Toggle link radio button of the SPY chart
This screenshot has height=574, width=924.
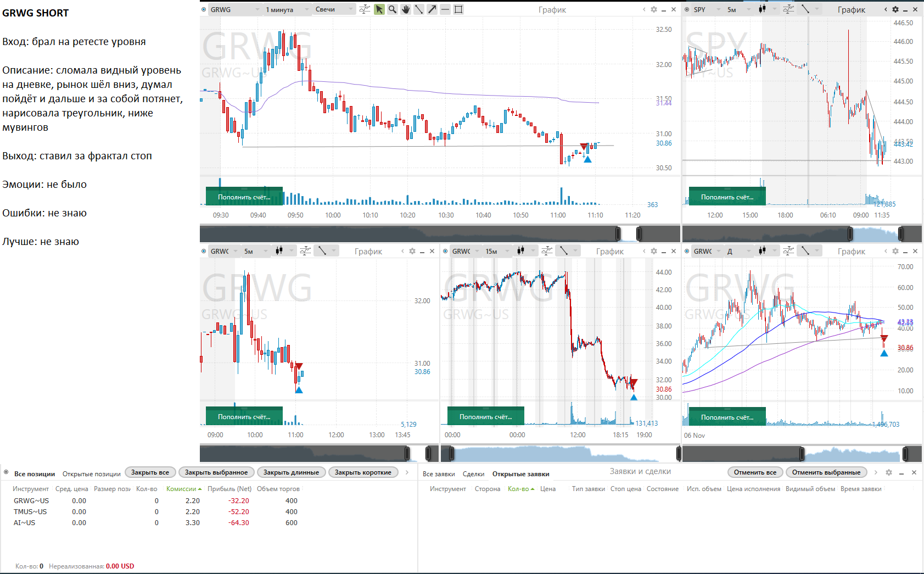click(x=687, y=9)
